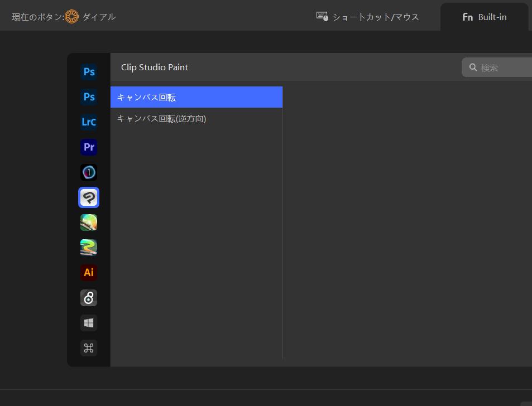Select キャンバス回転(逆方向) in the list
This screenshot has height=406, width=532.
pos(196,119)
